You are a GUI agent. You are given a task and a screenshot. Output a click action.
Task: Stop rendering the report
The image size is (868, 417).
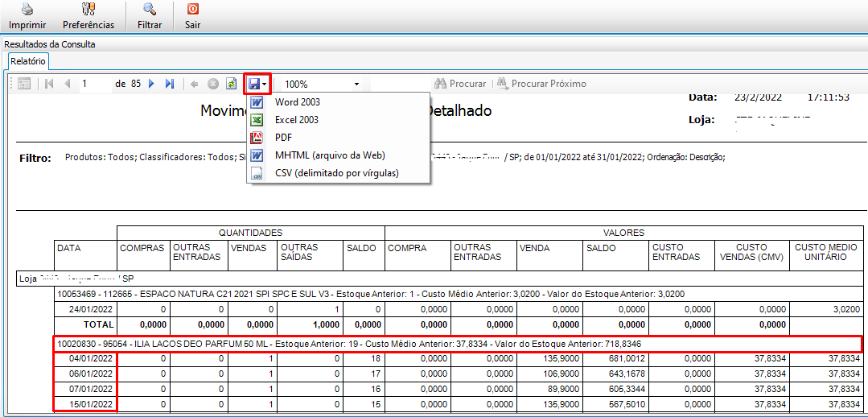pos(213,85)
